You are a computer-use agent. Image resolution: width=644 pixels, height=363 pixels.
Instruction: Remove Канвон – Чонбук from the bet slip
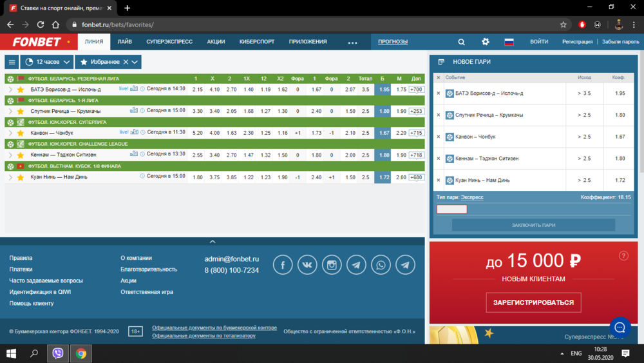438,137
